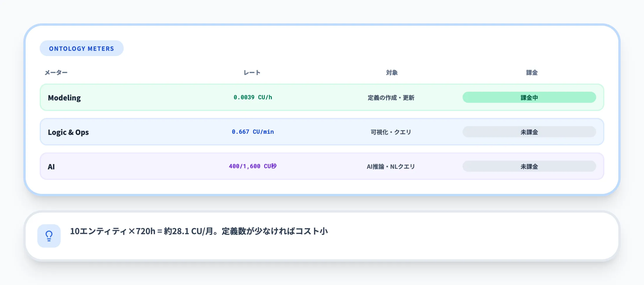This screenshot has height=285, width=644.
Task: Select the レート column header
Action: tap(251, 72)
